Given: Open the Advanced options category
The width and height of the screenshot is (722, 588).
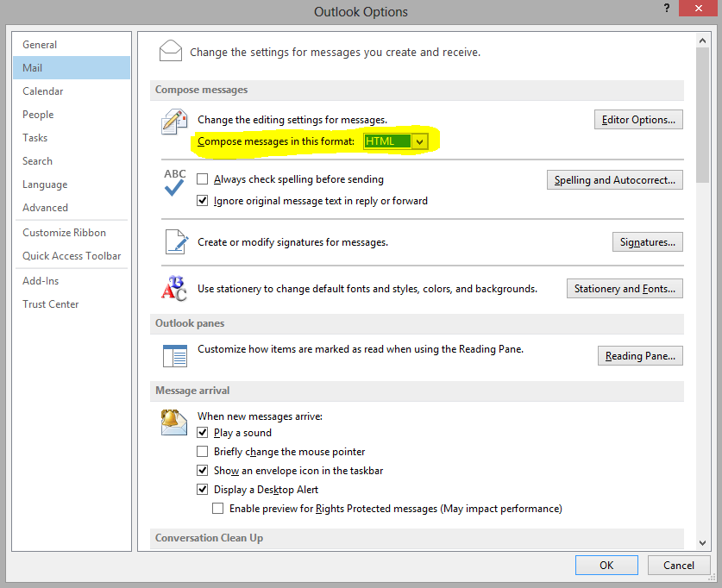Looking at the screenshot, I should (72, 208).
